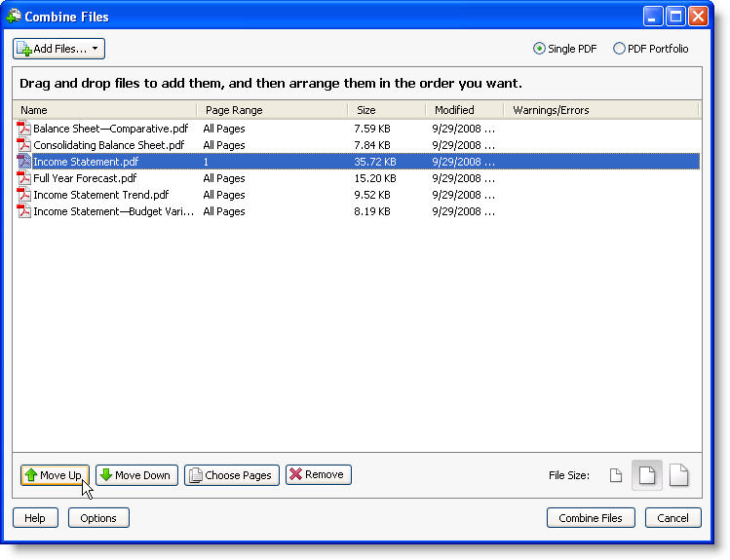
Task: Click the PDF icon beside Balance Sheet—Comparative.pdf
Action: (23, 129)
